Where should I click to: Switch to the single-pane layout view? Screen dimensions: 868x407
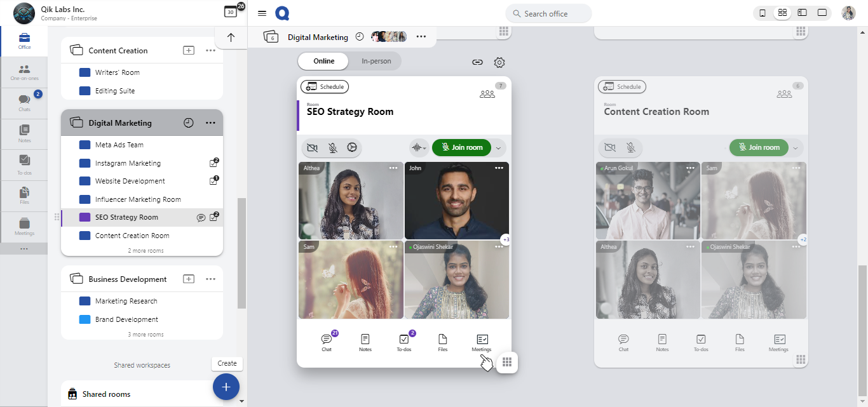click(822, 13)
